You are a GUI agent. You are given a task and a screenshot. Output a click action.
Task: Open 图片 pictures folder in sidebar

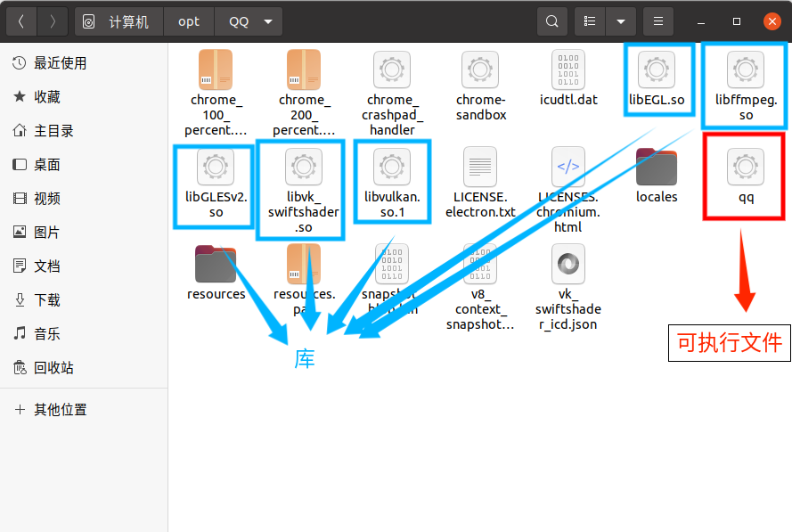point(84,233)
